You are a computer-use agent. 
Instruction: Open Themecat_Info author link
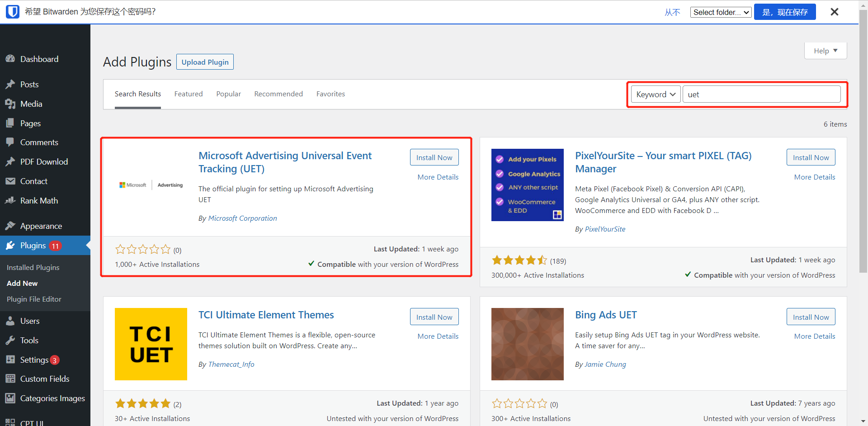click(x=231, y=364)
